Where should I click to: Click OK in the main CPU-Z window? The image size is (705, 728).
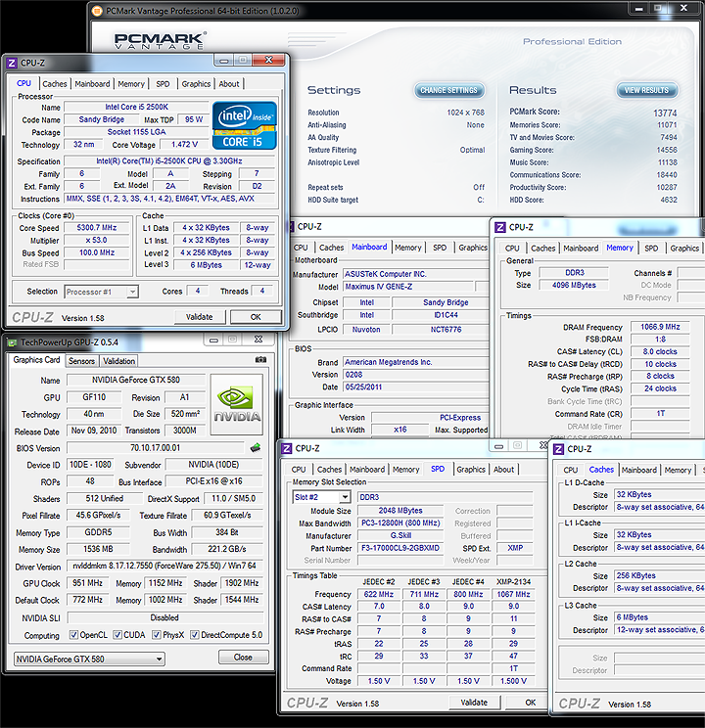click(x=256, y=317)
